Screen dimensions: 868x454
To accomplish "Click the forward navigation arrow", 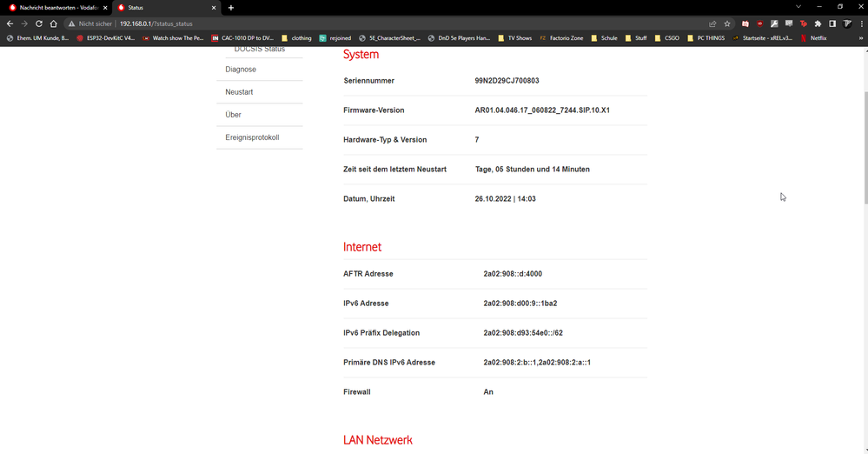I will pos(24,23).
